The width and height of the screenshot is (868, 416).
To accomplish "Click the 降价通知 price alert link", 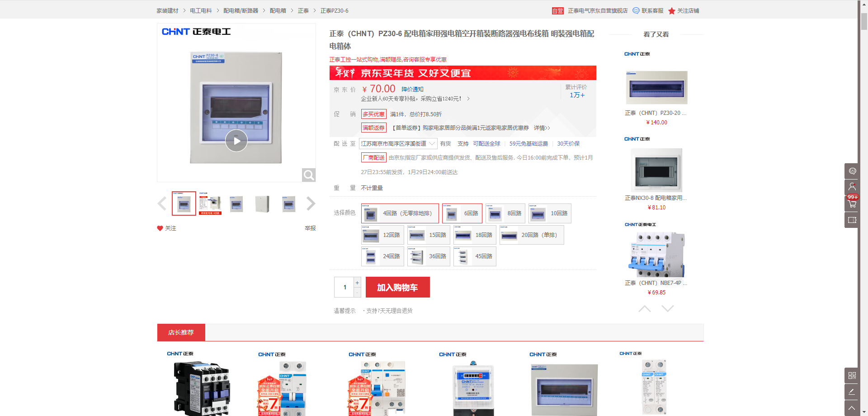I will 413,90.
